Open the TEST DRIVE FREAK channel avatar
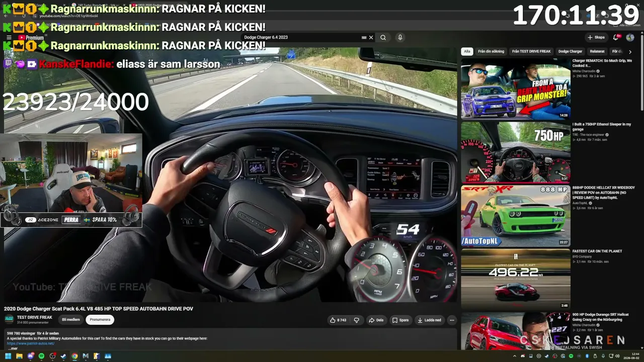 (9, 319)
